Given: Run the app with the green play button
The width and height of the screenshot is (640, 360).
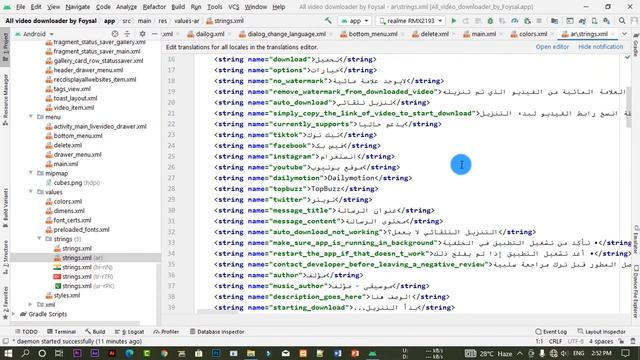Looking at the screenshot, I should [453, 21].
